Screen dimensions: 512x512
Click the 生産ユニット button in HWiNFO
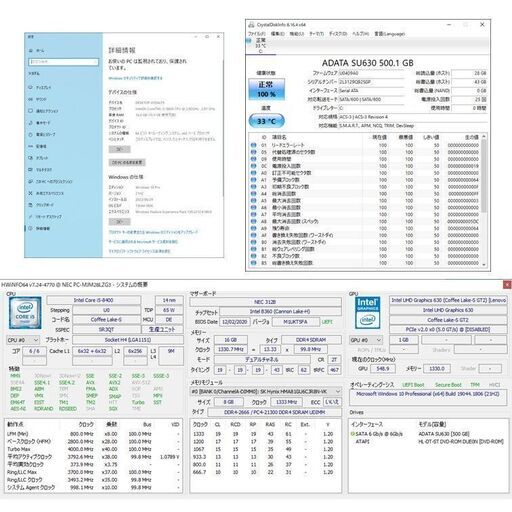162,329
